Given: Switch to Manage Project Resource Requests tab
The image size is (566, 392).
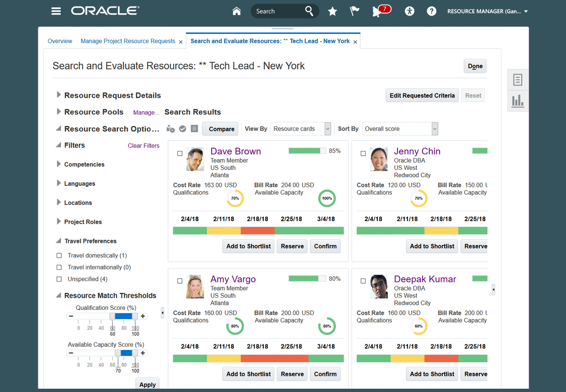Looking at the screenshot, I should [128, 41].
